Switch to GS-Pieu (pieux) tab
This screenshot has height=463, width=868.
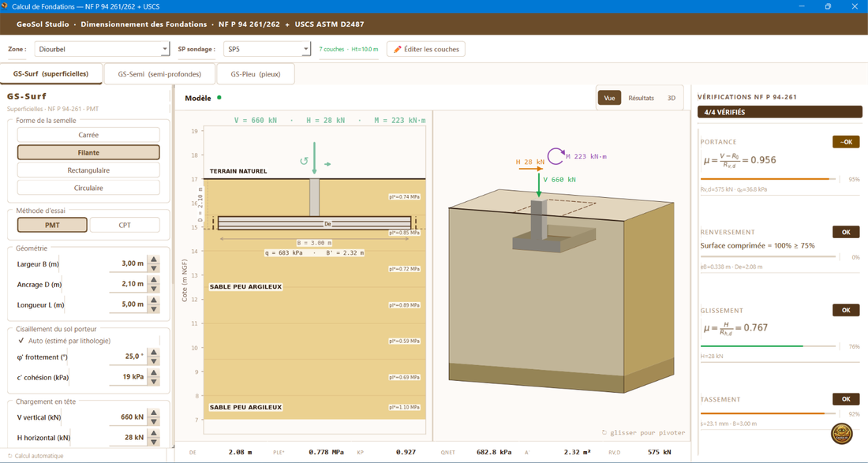(x=256, y=73)
